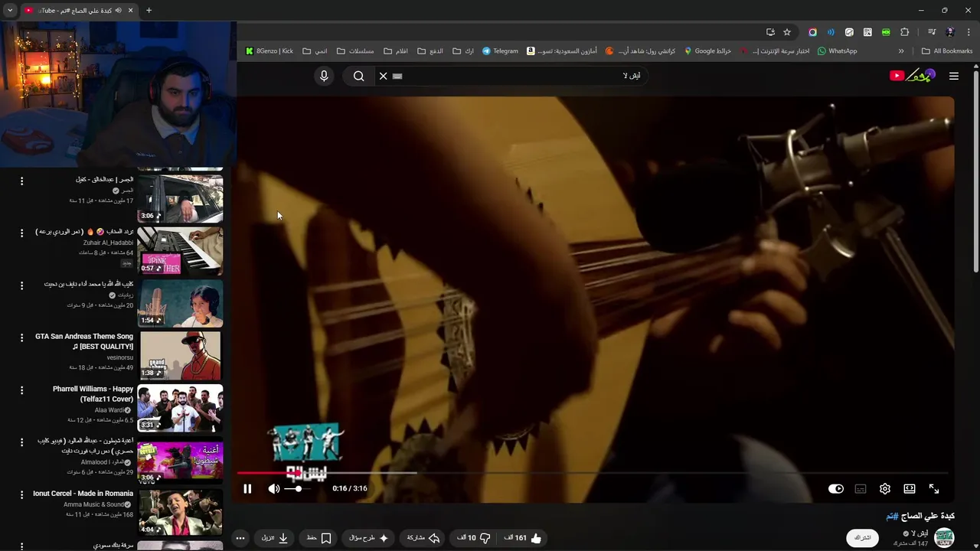
Task: Click the download arrow button
Action: point(275,538)
